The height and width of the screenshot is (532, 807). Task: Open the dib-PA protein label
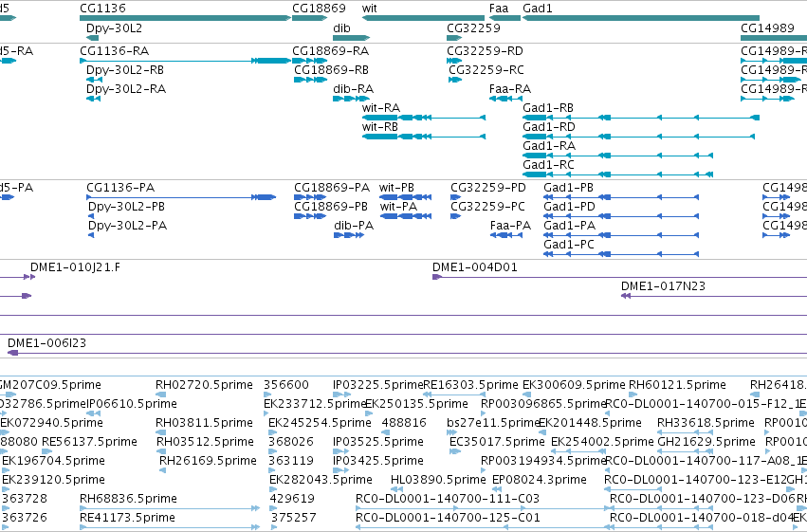coord(354,226)
